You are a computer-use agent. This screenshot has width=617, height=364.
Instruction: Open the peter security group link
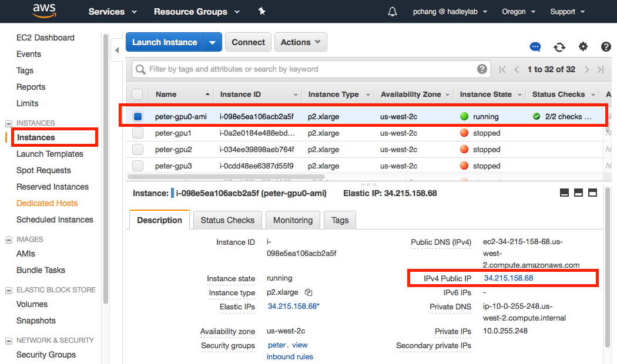[277, 345]
